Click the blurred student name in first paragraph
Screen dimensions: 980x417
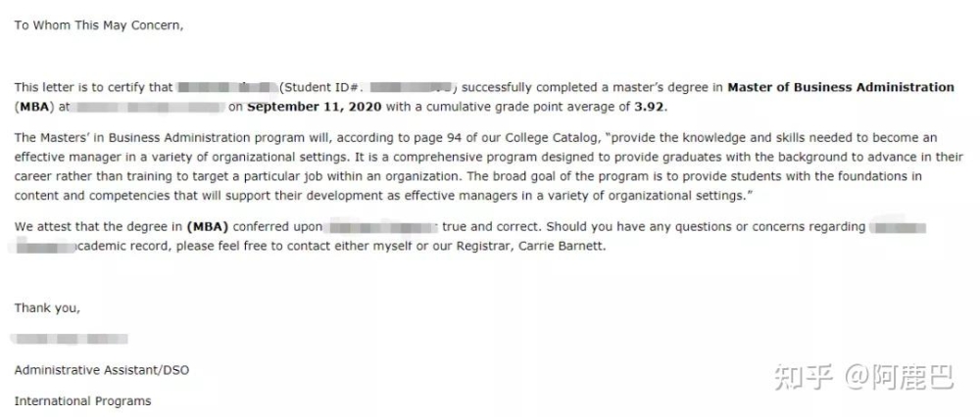point(227,87)
